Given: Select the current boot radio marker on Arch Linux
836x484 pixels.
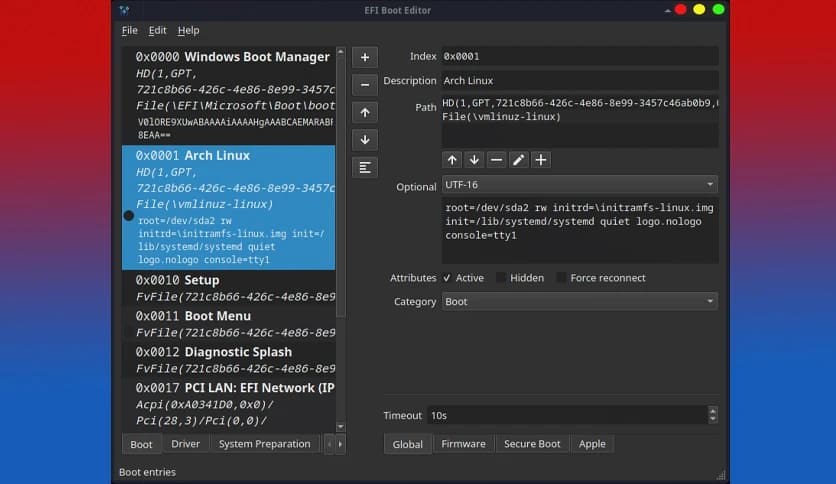Looking at the screenshot, I should [128, 215].
